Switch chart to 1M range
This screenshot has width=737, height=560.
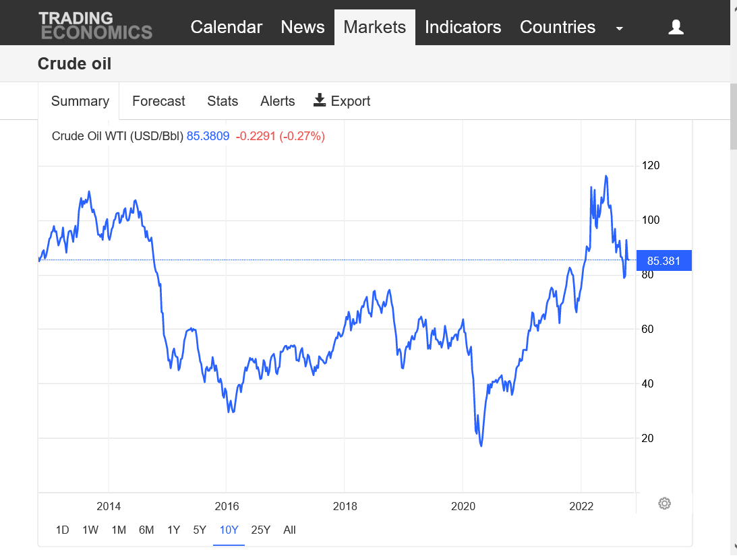click(x=119, y=530)
